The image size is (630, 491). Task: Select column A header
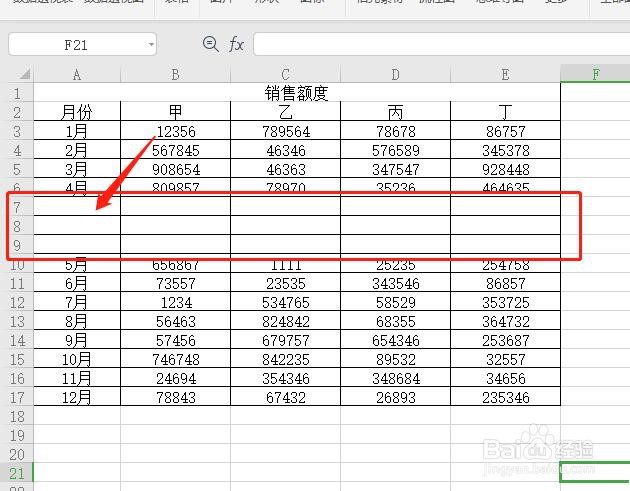77,74
